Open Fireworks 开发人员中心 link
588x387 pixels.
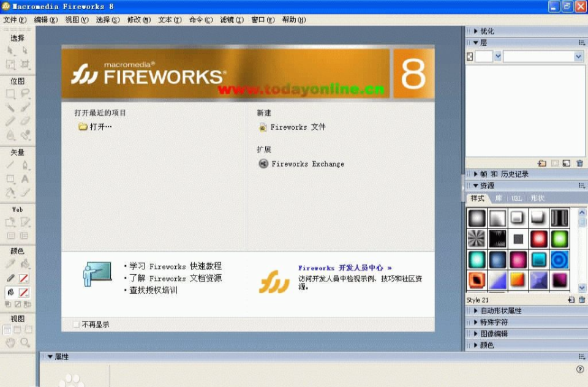point(345,268)
